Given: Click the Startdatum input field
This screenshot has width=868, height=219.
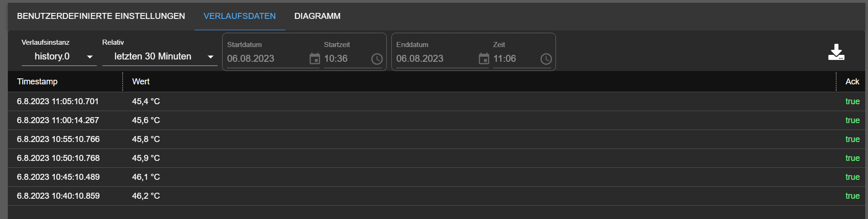Looking at the screenshot, I should [x=265, y=59].
